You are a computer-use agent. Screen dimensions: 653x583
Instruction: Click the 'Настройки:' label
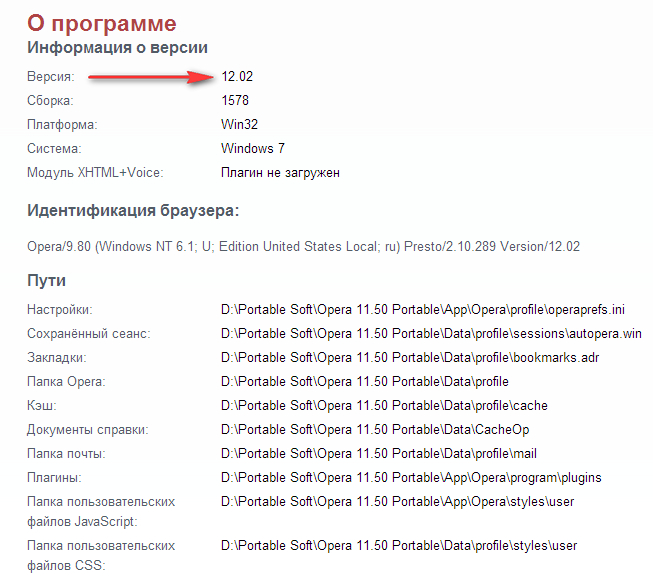click(x=60, y=310)
